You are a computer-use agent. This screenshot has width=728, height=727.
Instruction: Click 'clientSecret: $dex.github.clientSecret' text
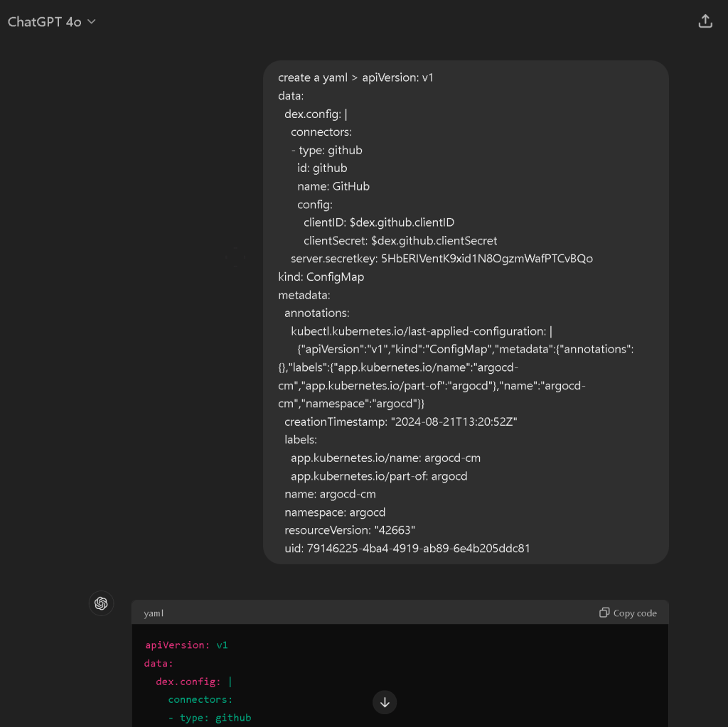(400, 240)
